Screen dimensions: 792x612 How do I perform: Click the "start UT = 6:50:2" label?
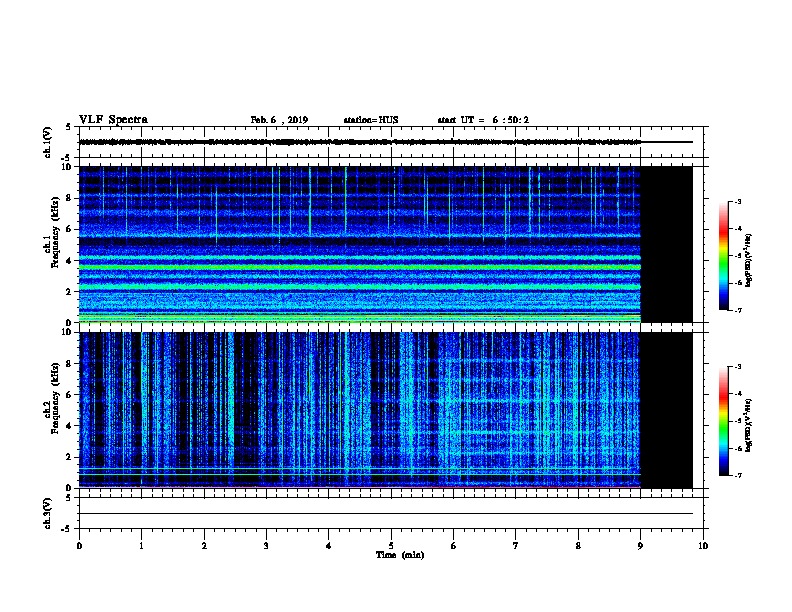click(x=483, y=120)
